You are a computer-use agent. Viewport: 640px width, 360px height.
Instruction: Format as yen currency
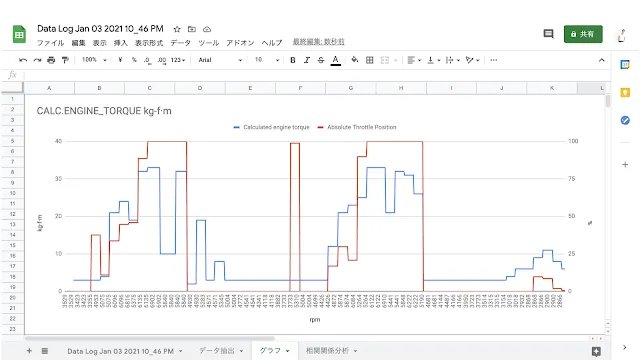[x=120, y=60]
